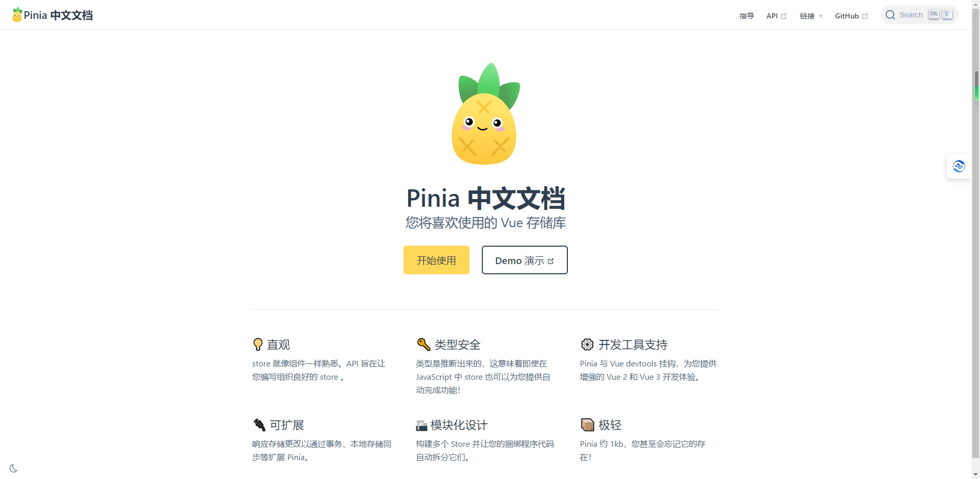Click the magnifier search icon
The image size is (980, 479).
point(890,15)
